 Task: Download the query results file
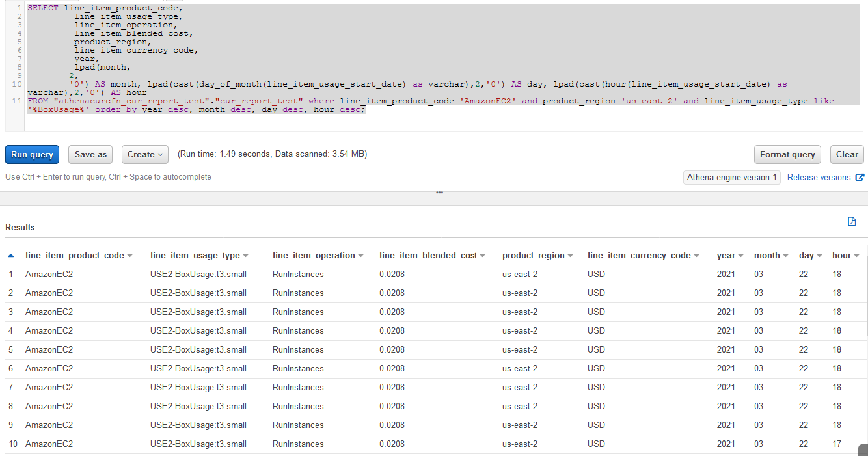[852, 221]
